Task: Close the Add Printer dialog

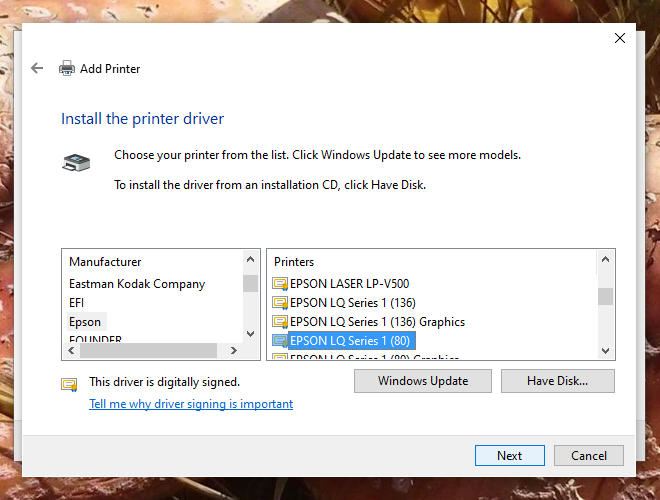Action: (x=620, y=38)
